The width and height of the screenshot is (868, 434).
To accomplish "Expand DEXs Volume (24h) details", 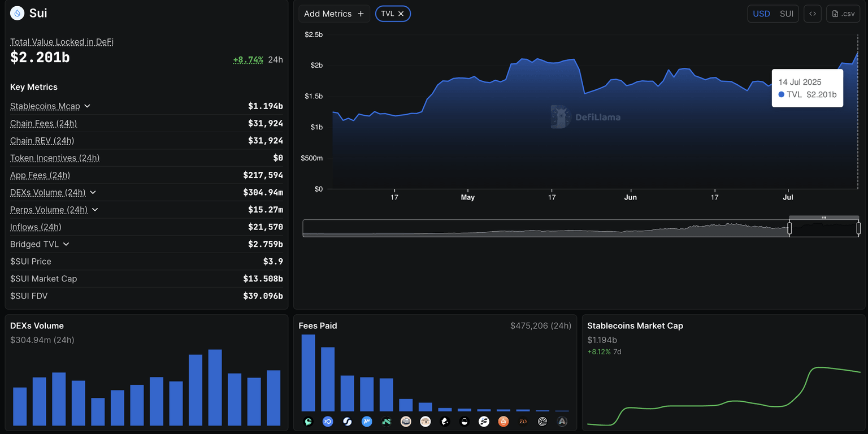I will [93, 193].
